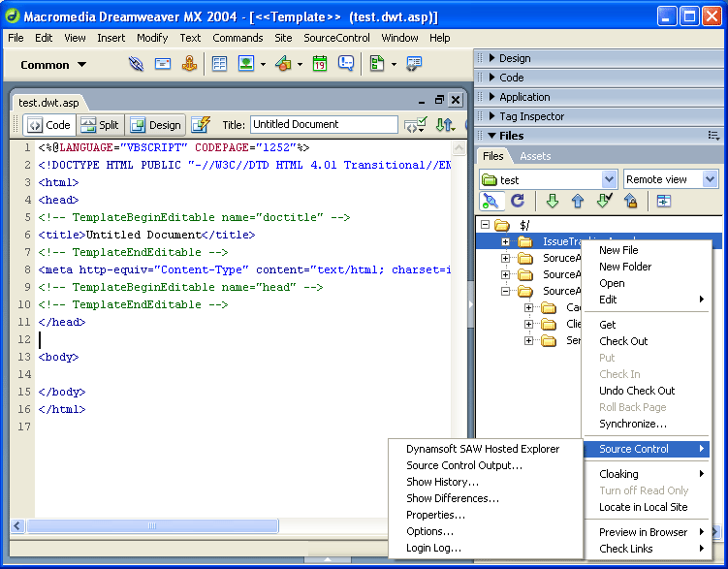Click the Insert Table icon

click(219, 64)
